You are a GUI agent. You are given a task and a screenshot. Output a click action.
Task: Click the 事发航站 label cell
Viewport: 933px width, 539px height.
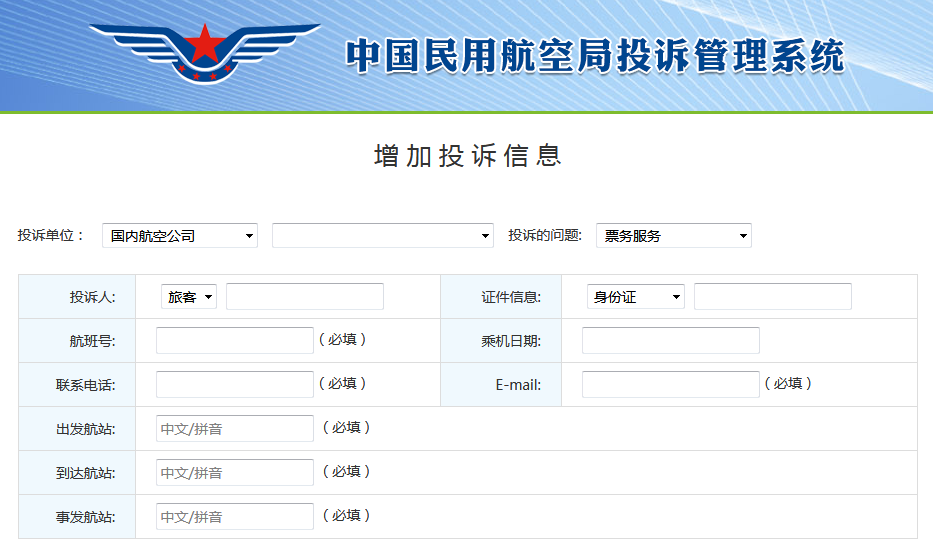(x=77, y=517)
